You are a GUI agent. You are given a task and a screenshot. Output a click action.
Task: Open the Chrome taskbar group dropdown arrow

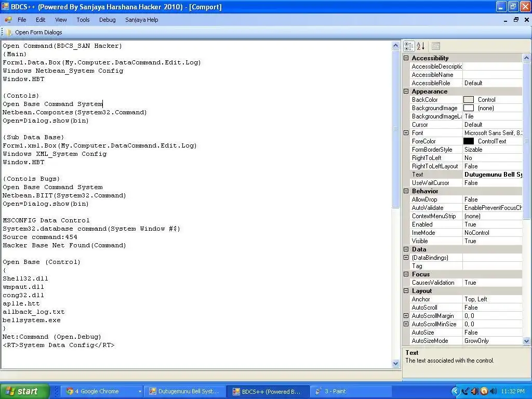(x=139, y=392)
